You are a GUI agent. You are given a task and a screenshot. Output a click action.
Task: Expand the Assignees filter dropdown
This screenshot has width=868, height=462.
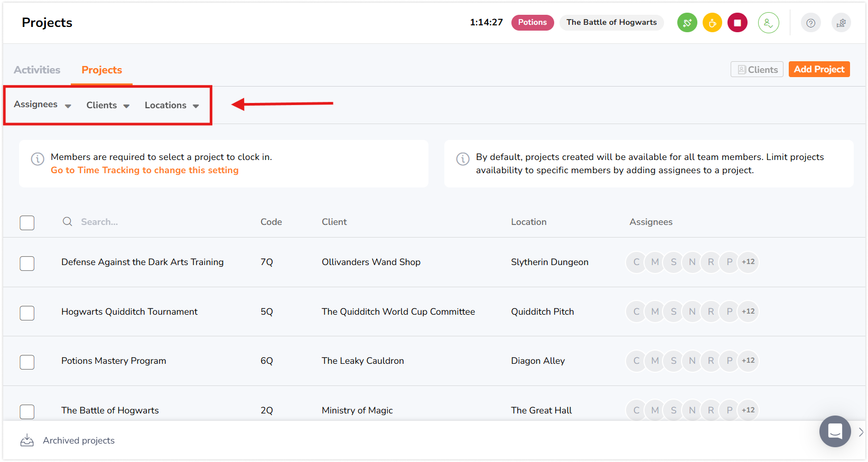42,105
